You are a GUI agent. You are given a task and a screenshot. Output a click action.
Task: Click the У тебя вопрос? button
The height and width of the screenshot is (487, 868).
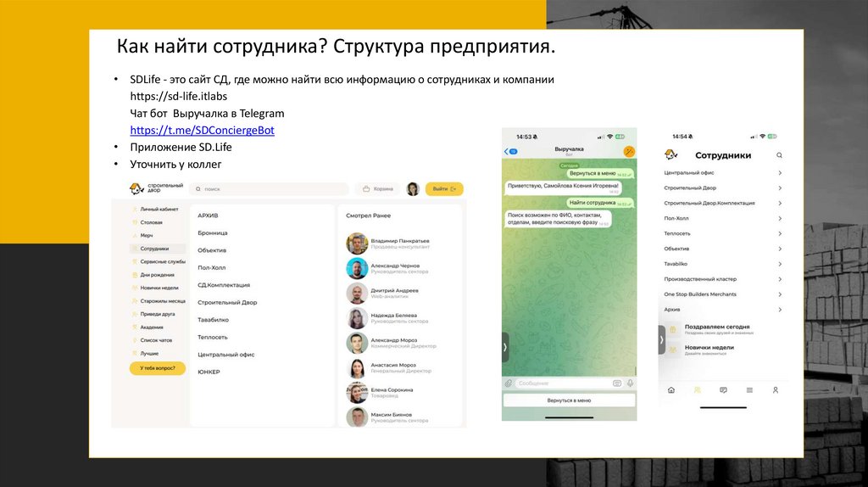pos(157,368)
